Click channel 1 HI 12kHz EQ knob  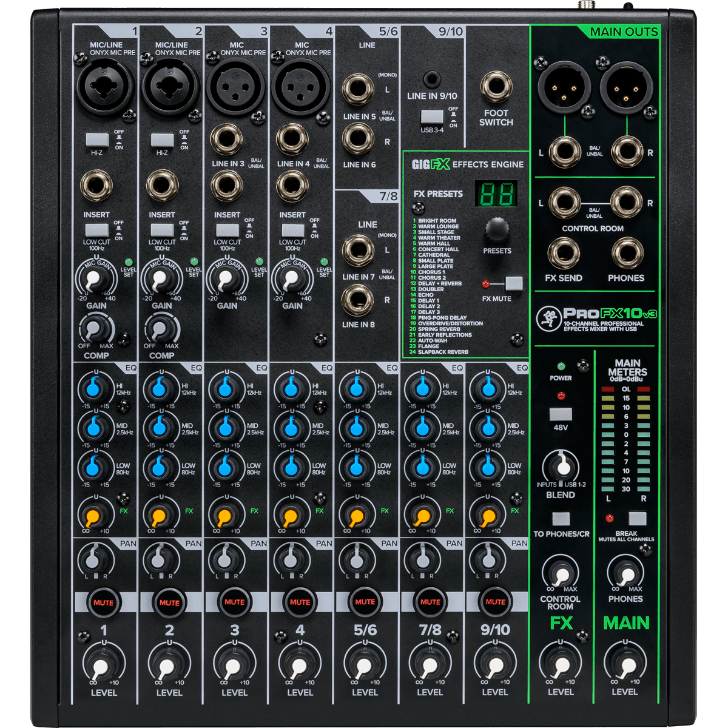94,388
